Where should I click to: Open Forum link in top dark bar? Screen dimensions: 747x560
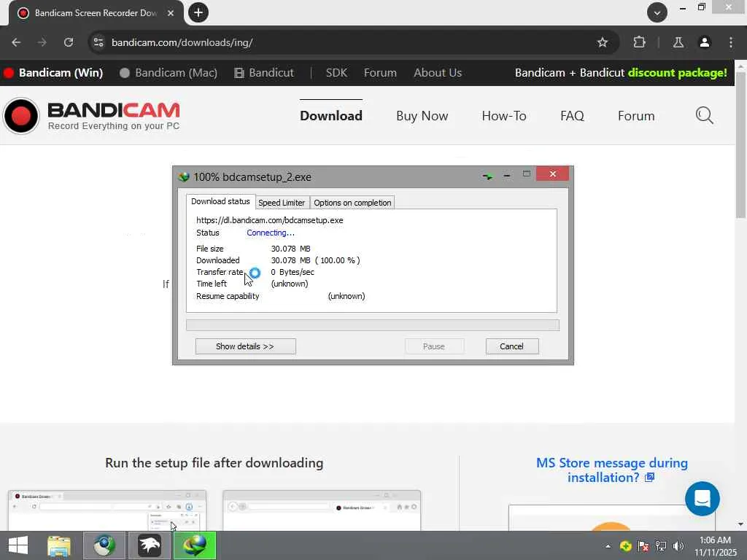point(380,73)
